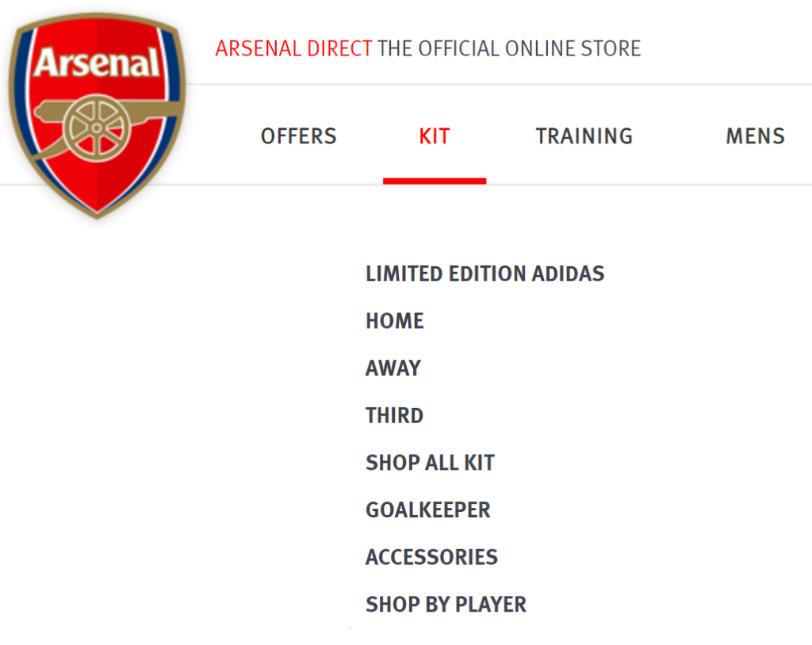Open the OFFERS navigation menu
The image size is (812, 645).
click(x=299, y=136)
